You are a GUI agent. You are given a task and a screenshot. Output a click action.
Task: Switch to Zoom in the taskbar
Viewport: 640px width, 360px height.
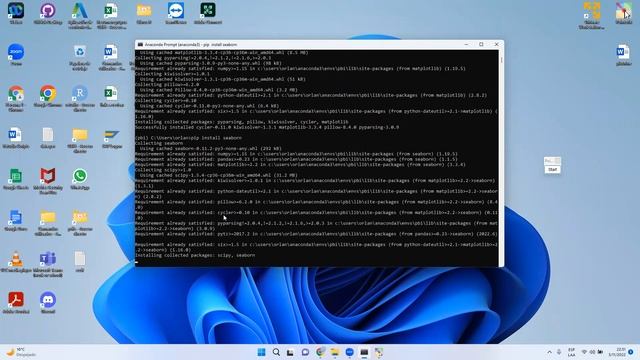(349, 352)
